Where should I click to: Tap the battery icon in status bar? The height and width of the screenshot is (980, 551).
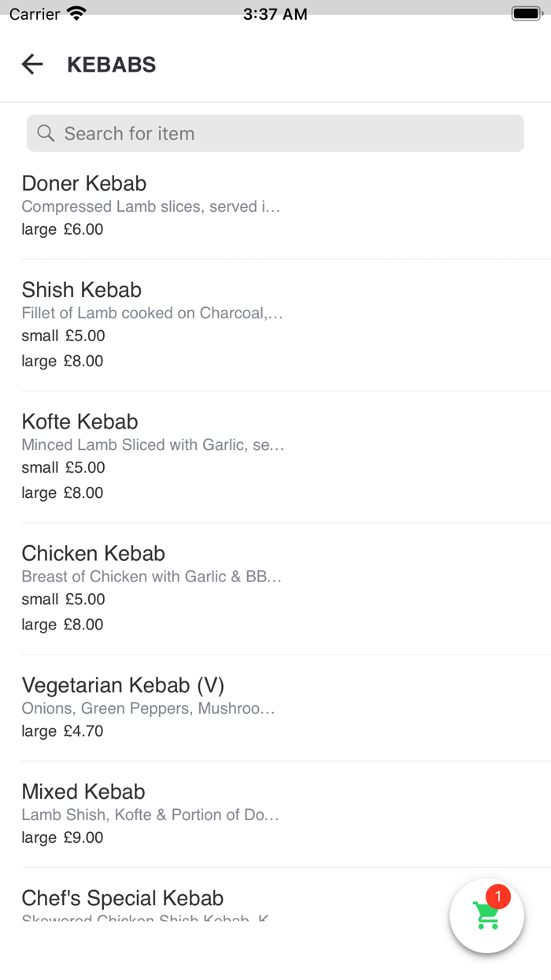click(527, 14)
